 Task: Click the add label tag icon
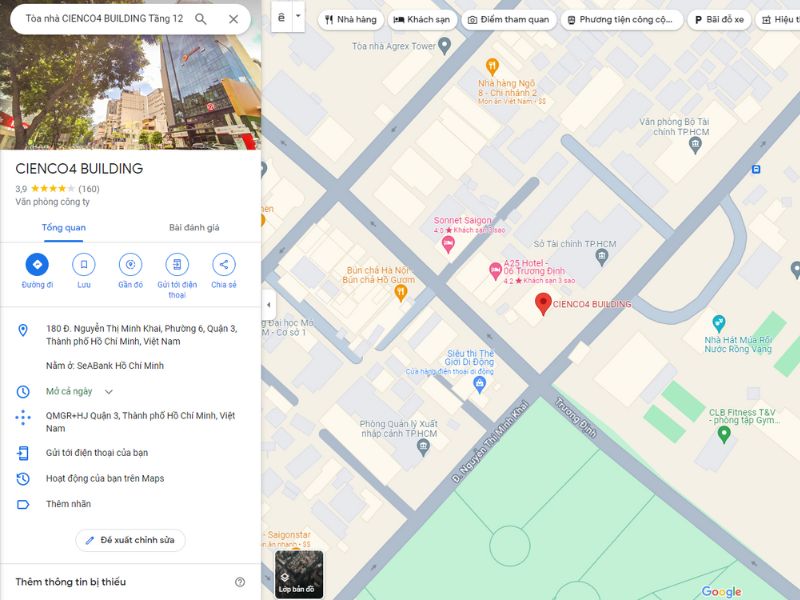[23, 505]
